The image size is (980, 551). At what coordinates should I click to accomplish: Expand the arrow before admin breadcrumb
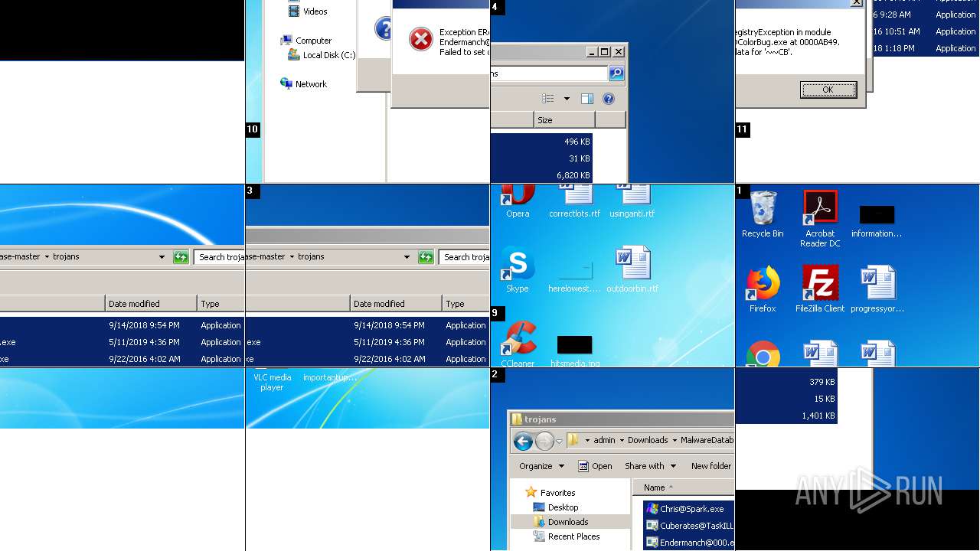pos(587,440)
